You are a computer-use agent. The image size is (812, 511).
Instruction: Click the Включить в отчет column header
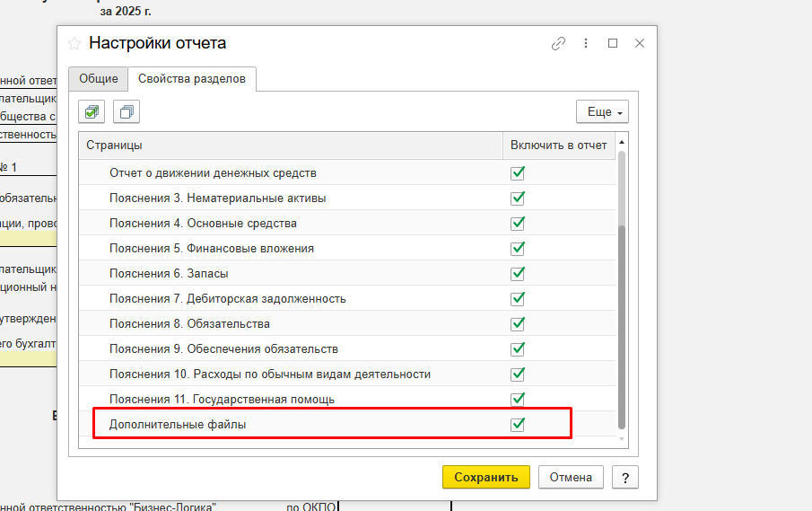pyautogui.click(x=559, y=145)
